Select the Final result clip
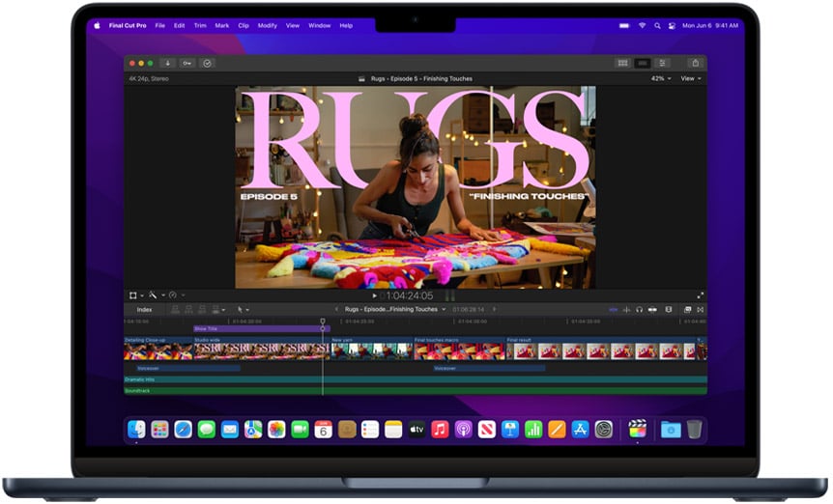833x504 pixels. (601, 349)
